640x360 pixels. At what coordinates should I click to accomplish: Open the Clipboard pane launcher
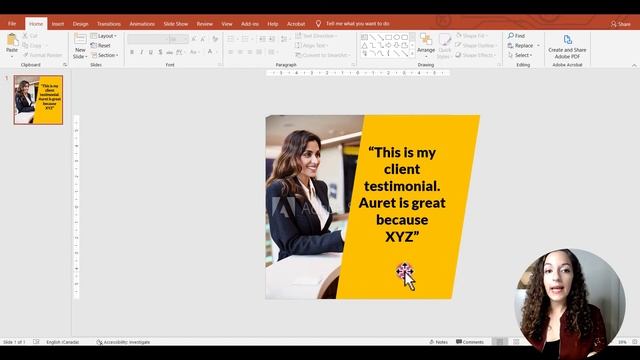pyautogui.click(x=64, y=65)
